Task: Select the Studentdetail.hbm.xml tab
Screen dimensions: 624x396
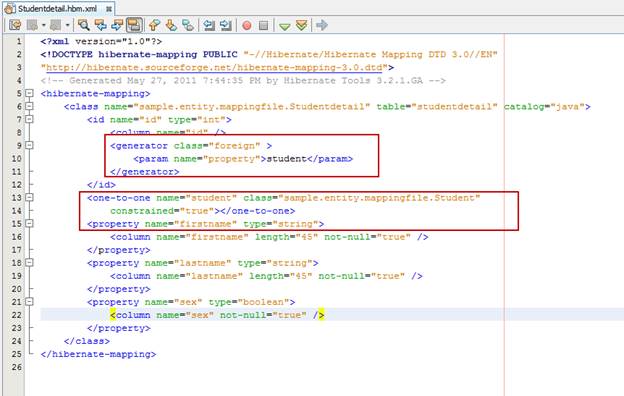Action: tap(57, 8)
